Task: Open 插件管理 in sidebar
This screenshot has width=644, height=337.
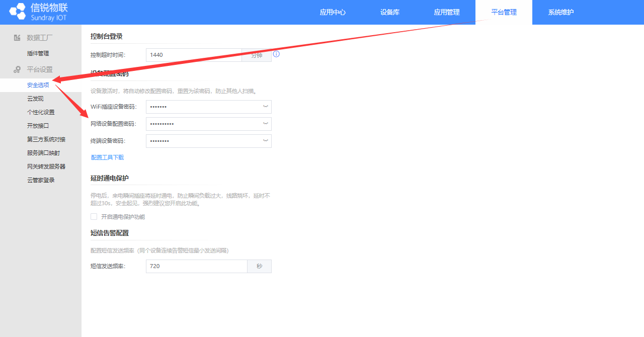Action: point(38,53)
